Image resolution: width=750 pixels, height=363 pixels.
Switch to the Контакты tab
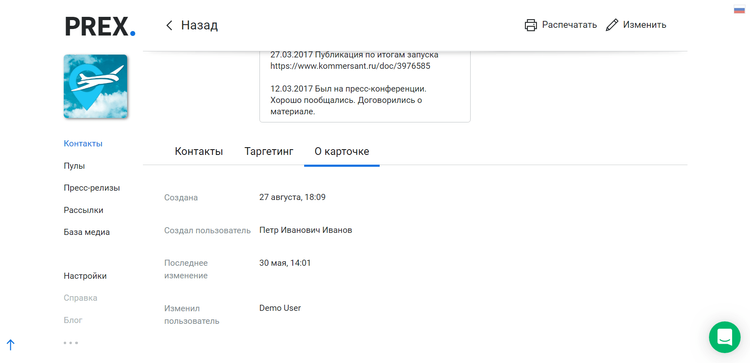[x=199, y=152]
